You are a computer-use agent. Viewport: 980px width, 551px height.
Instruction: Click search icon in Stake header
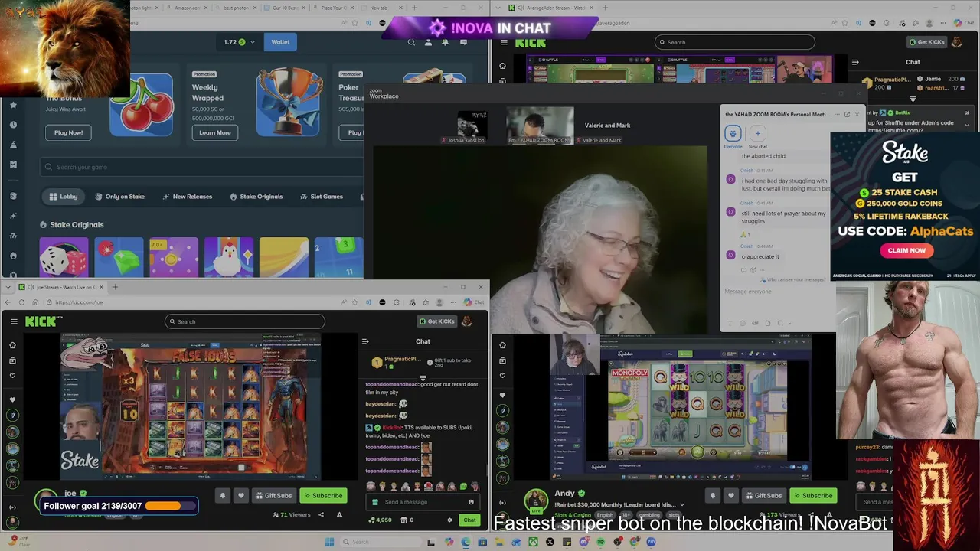point(411,42)
